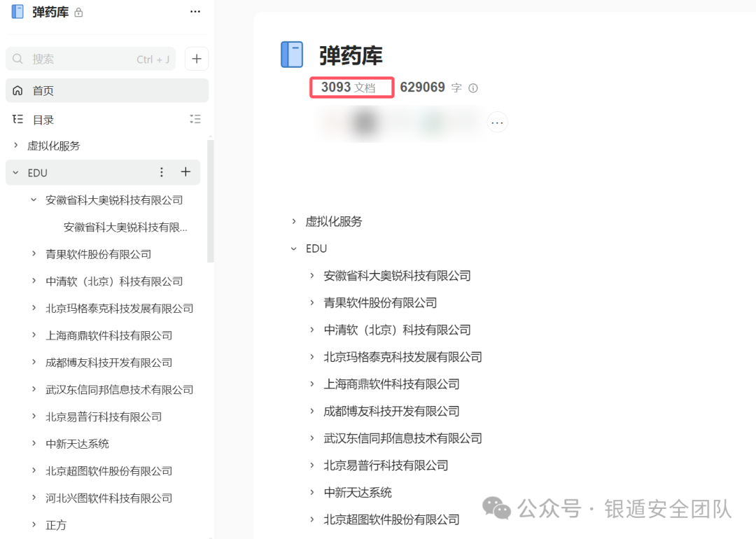Expand 正方 in sidebar tree
This screenshot has height=539, width=756.
(34, 524)
